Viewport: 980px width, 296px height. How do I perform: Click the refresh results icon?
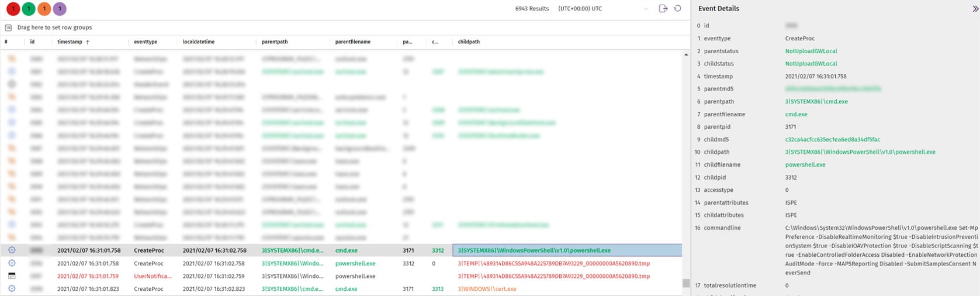[x=677, y=9]
